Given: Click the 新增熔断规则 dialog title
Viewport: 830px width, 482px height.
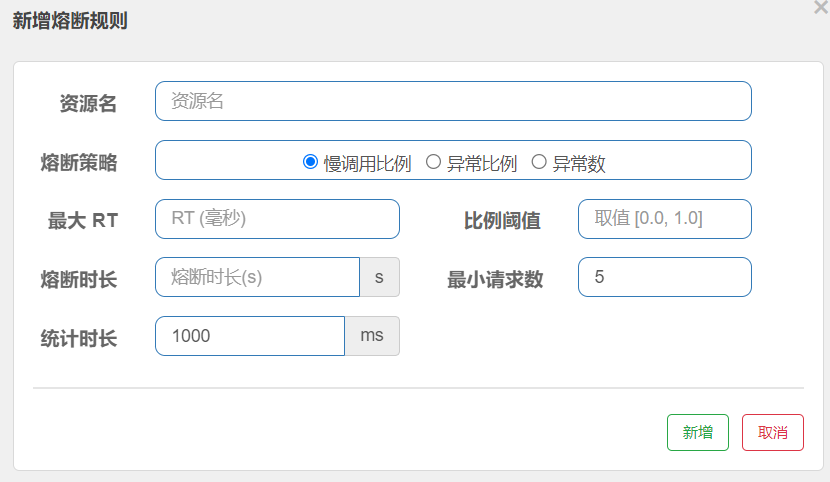Looking at the screenshot, I should coord(70,21).
